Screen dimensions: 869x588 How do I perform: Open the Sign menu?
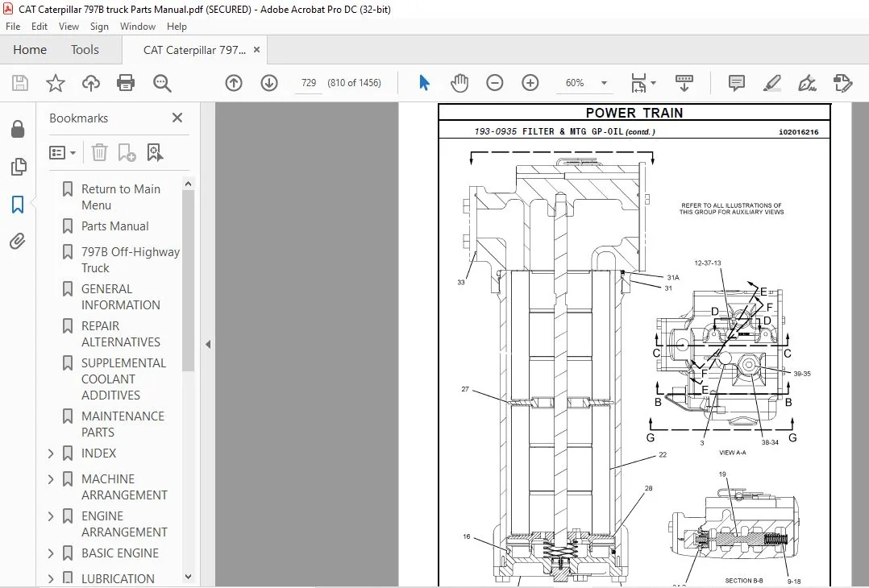pos(99,26)
